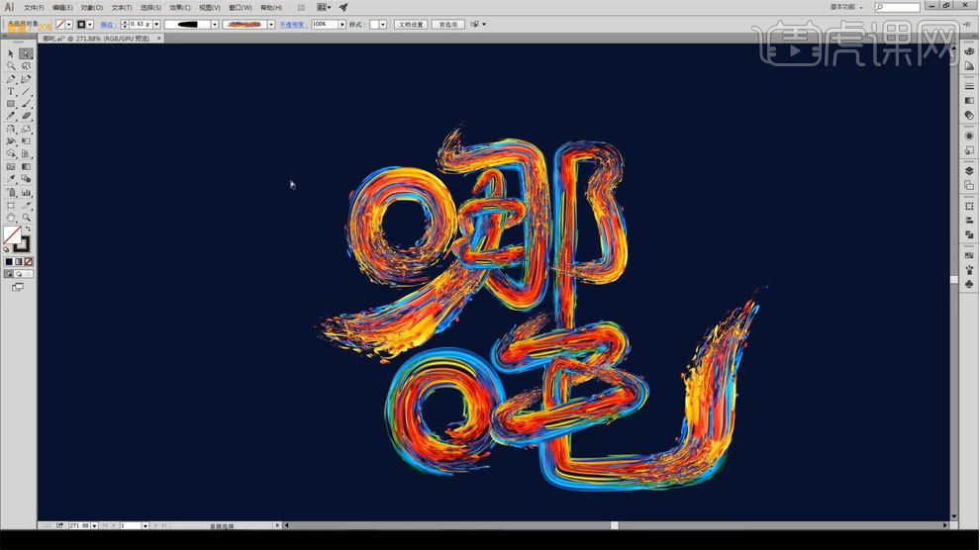Set paint mode to None
The height and width of the screenshot is (550, 980).
tap(28, 261)
